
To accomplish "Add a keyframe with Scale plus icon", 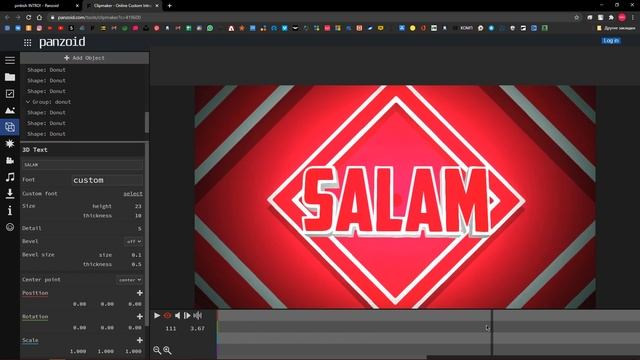I will (140, 340).
